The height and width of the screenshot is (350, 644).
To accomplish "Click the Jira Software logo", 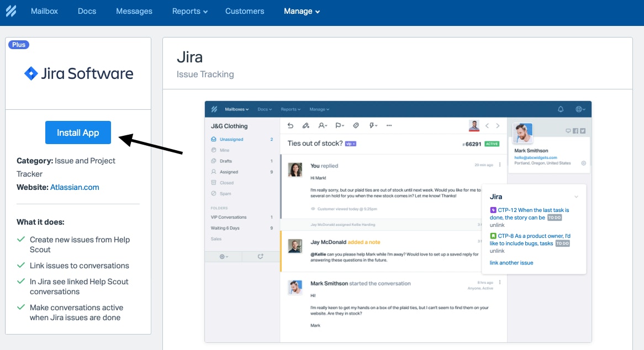I will (78, 73).
